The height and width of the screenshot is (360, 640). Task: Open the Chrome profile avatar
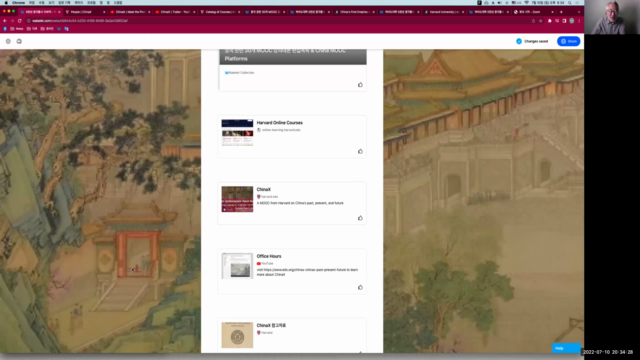[x=572, y=21]
